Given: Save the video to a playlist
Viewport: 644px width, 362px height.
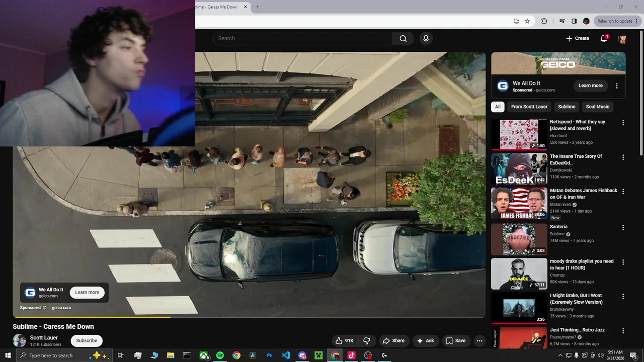Looking at the screenshot, I should [455, 340].
